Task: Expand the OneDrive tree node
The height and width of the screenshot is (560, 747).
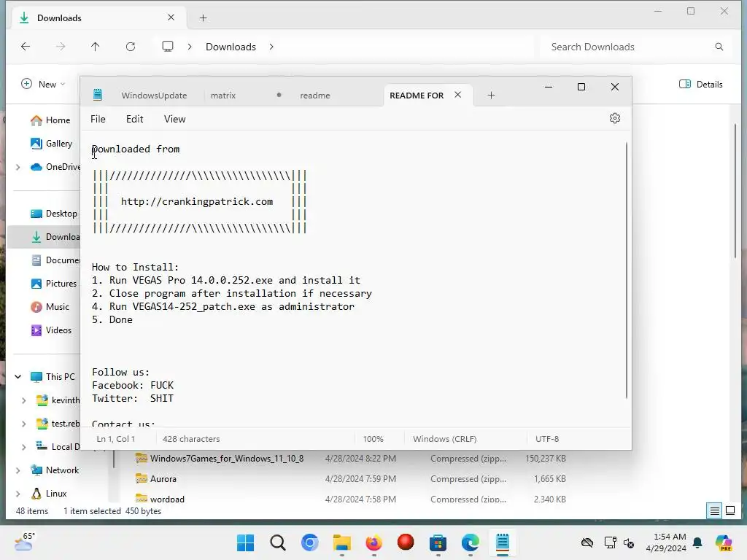Action: (x=18, y=167)
